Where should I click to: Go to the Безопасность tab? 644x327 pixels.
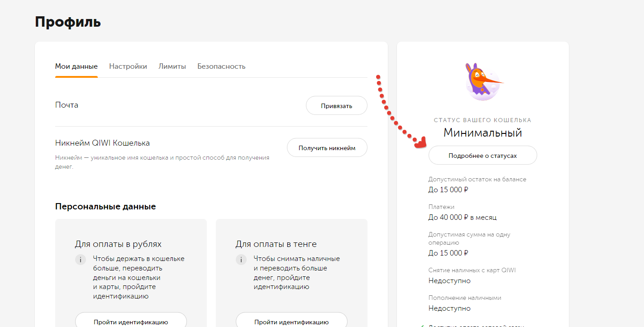tap(221, 66)
